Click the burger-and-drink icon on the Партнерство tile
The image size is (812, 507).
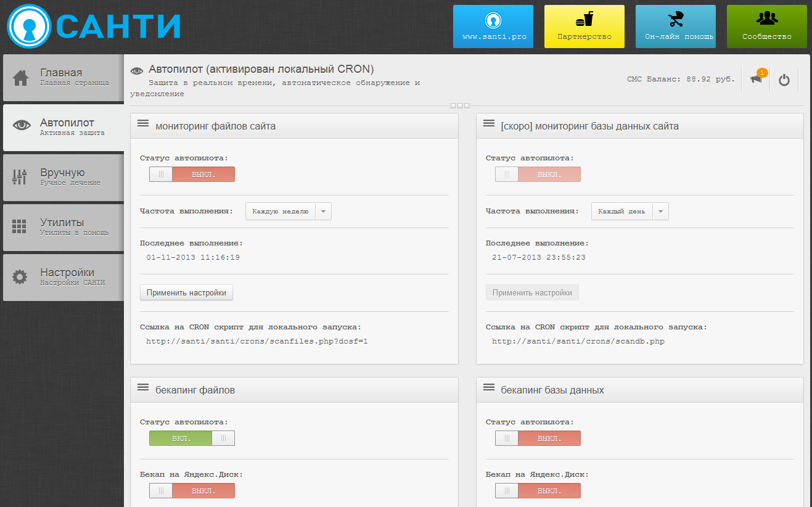click(584, 20)
